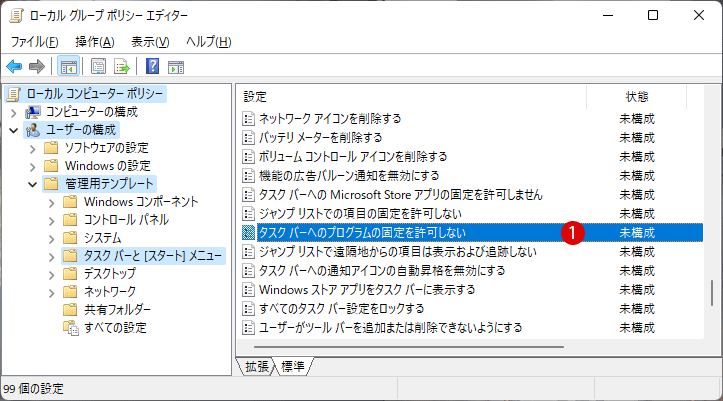Click the Properties toolbar icon
Screen dimensions: 723x401
[x=98, y=67]
